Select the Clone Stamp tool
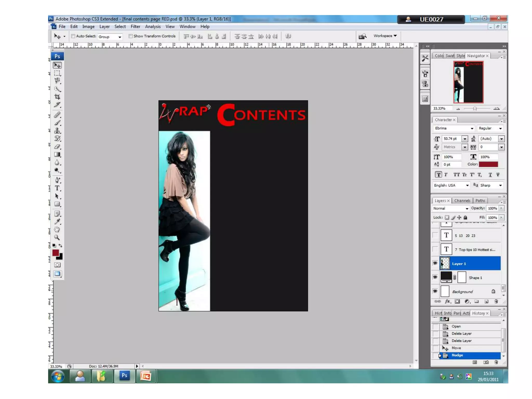Viewport: 532px width, 399px height. (57, 131)
